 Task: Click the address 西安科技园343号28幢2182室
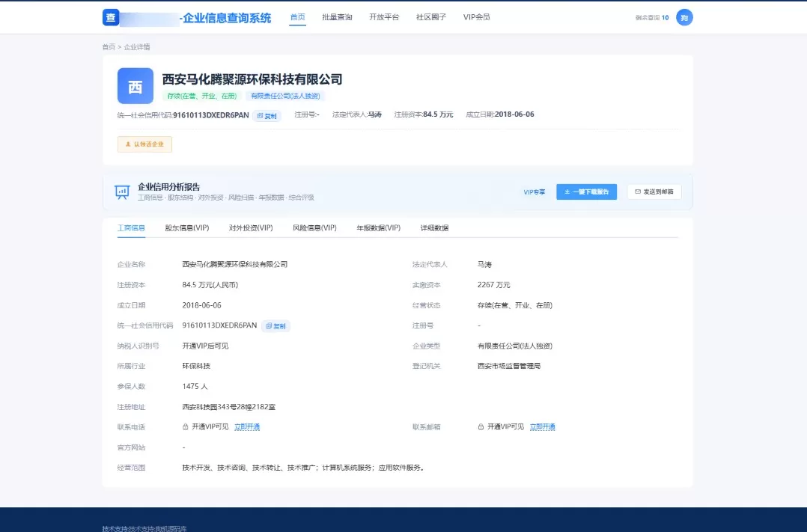(228, 407)
